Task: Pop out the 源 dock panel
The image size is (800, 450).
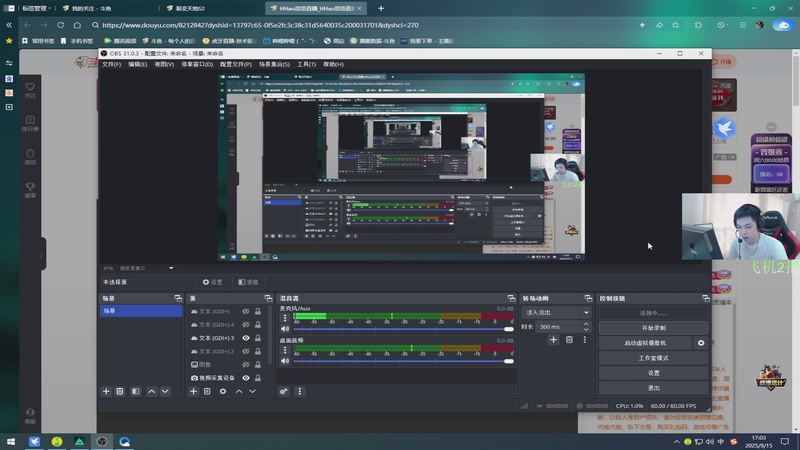Action: [x=268, y=298]
